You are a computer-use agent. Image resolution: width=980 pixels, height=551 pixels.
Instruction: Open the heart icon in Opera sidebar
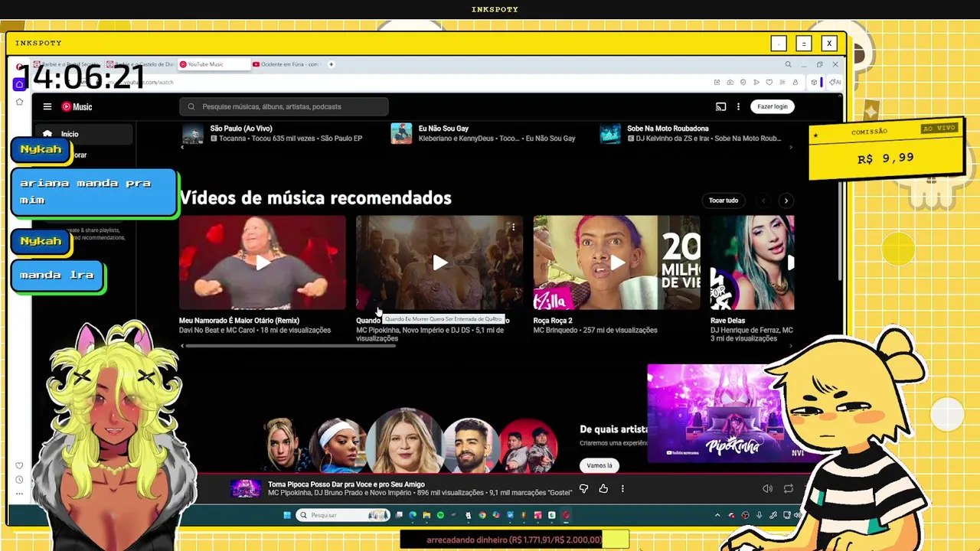coord(19,465)
